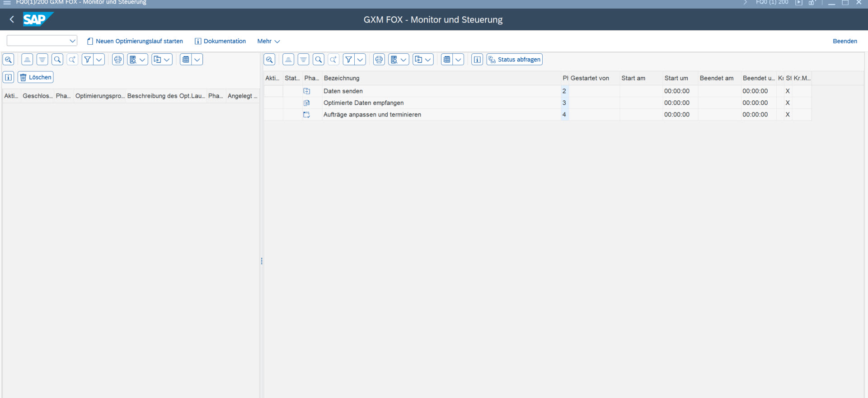Click the information icon beside Status abfragen
Viewport: 868px width, 398px height.
(x=477, y=60)
